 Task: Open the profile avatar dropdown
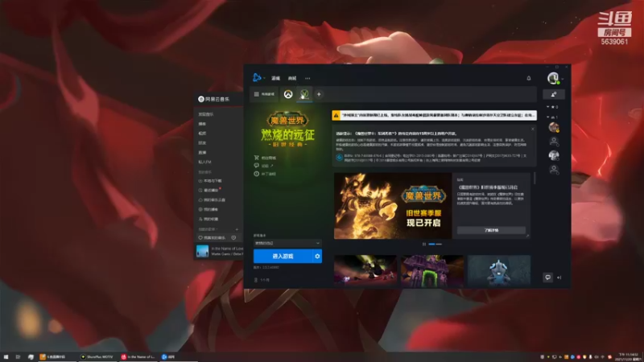click(554, 78)
